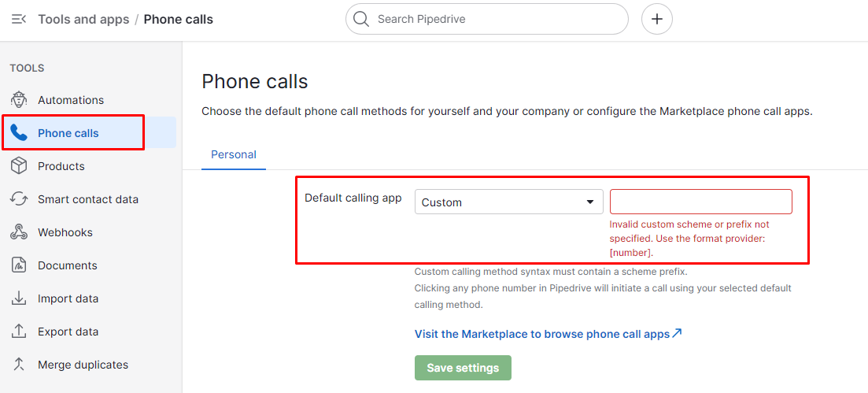Click the Webhooks icon in the sidebar

(19, 232)
